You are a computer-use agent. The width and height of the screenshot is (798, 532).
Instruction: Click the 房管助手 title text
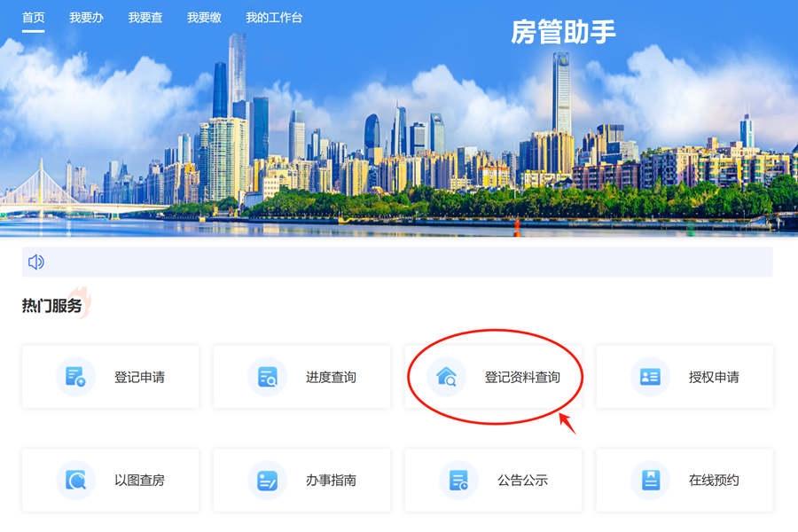coord(563,32)
